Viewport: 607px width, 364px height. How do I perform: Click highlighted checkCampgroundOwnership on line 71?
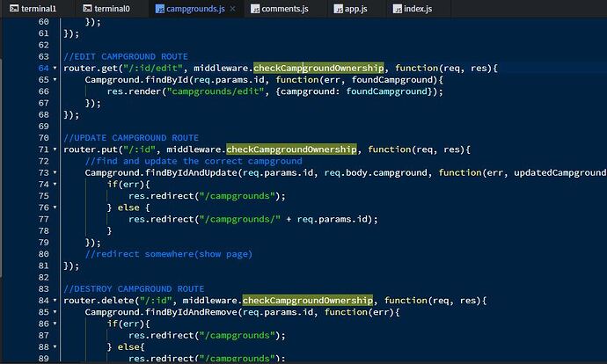click(x=291, y=149)
